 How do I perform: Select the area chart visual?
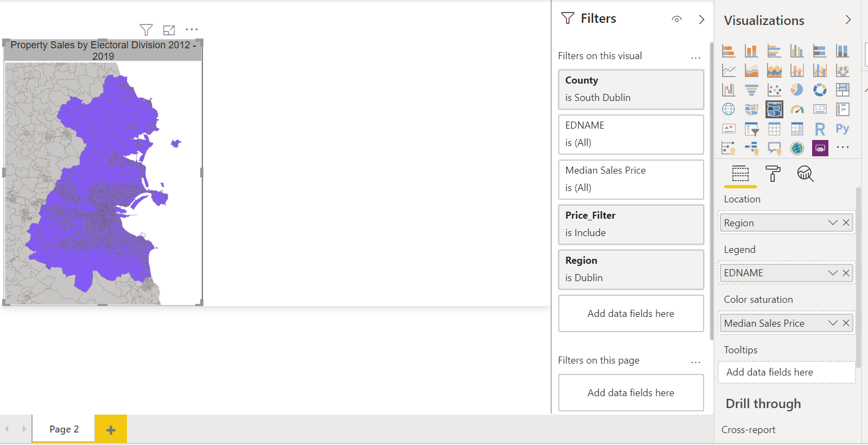tap(751, 71)
